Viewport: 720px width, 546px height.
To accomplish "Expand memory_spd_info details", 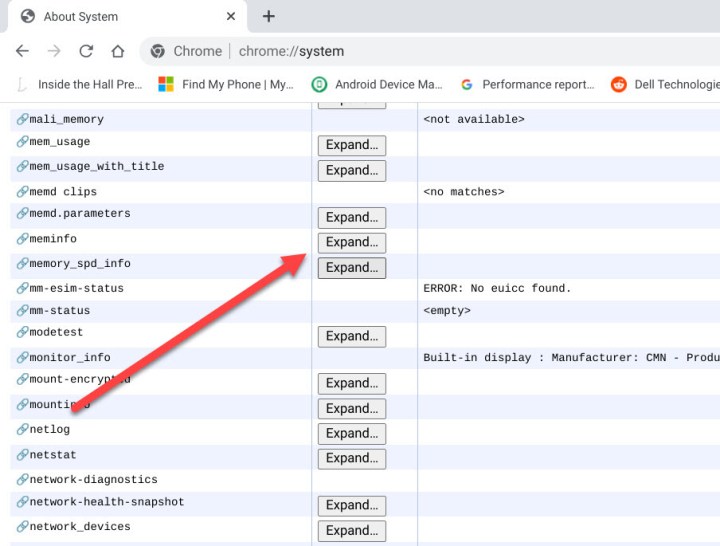I will 351,267.
